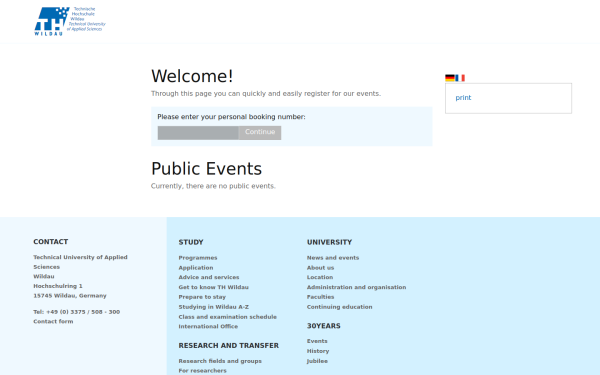Viewport: 600px width, 375px height.
Task: Switch language using the French flag
Action: click(x=460, y=78)
